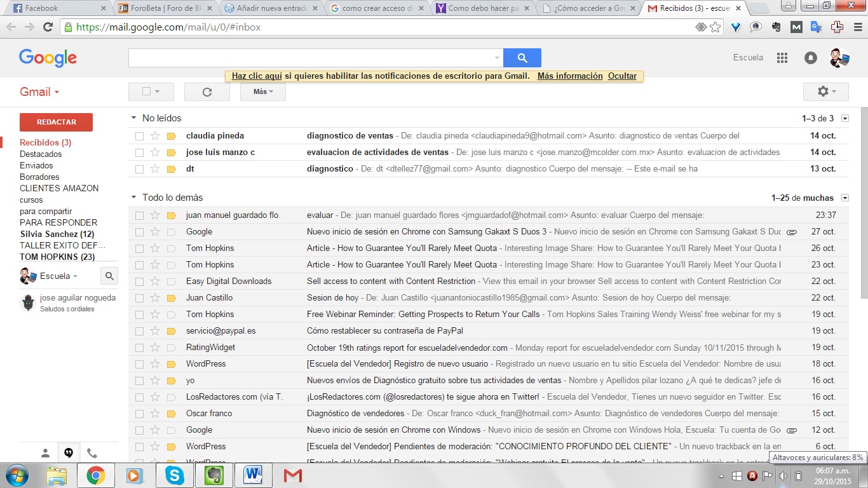Screen dimensions: 868x488
Task: Check the claudia pineda email checkbox
Action: click(139, 135)
